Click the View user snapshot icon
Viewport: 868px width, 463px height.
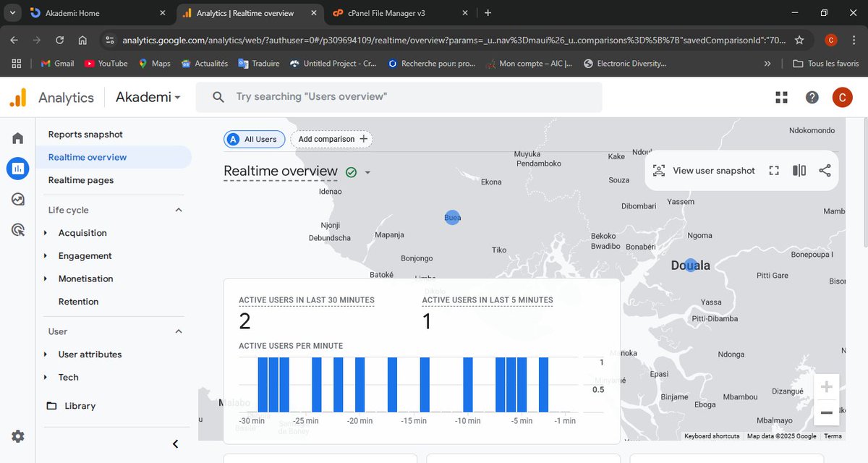pyautogui.click(x=658, y=171)
